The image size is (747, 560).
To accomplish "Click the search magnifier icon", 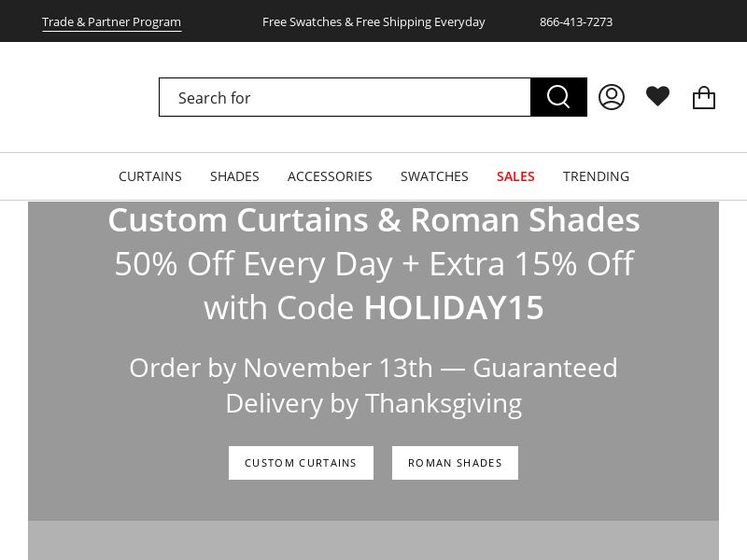I will click(558, 97).
